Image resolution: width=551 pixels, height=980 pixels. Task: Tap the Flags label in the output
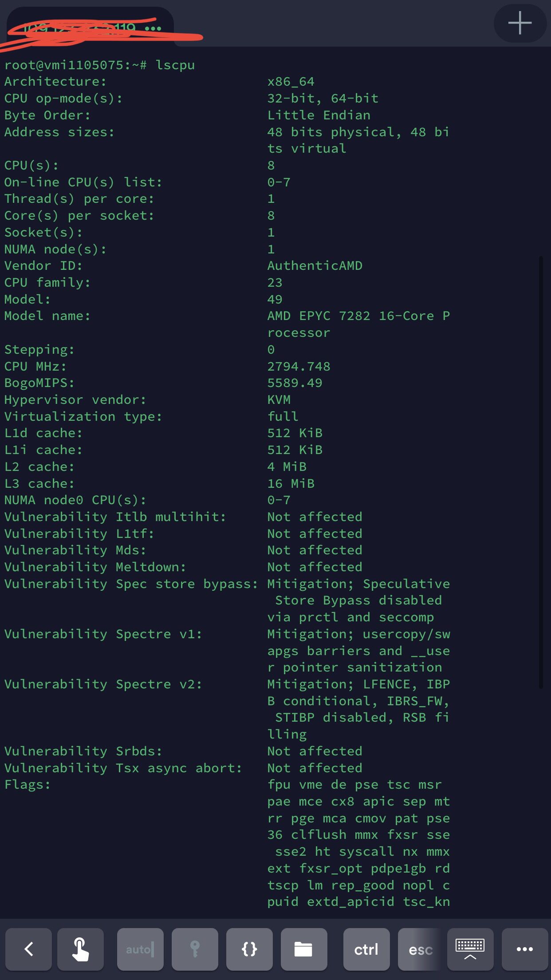27,785
